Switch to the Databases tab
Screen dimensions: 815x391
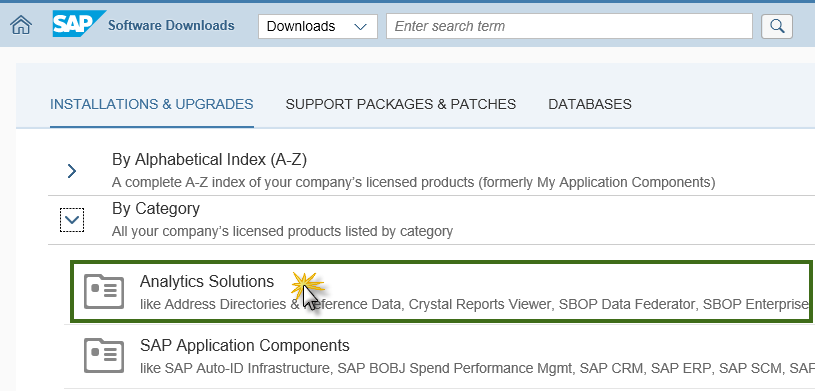590,104
